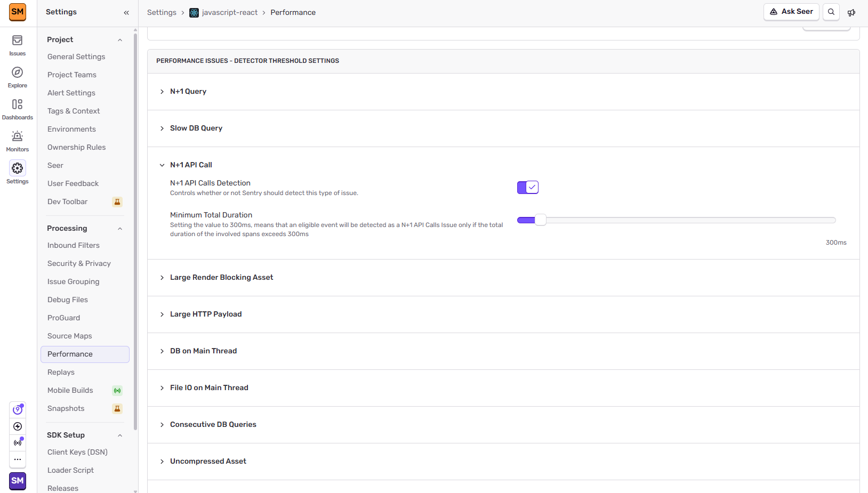
Task: Open the Explore compass icon
Action: tap(18, 72)
